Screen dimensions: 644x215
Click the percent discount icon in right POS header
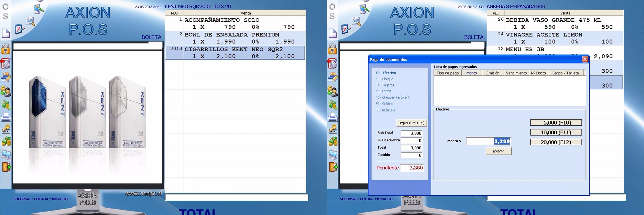tap(346, 29)
